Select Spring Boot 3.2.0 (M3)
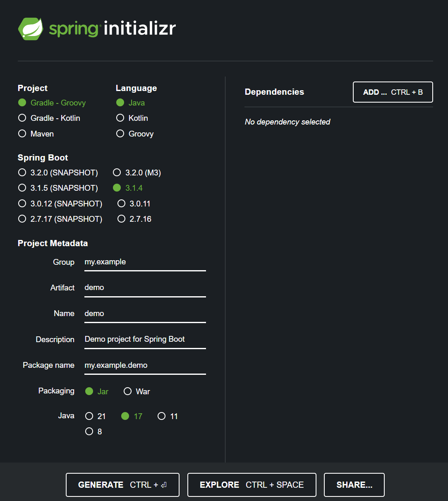448x501 pixels. [x=137, y=173]
